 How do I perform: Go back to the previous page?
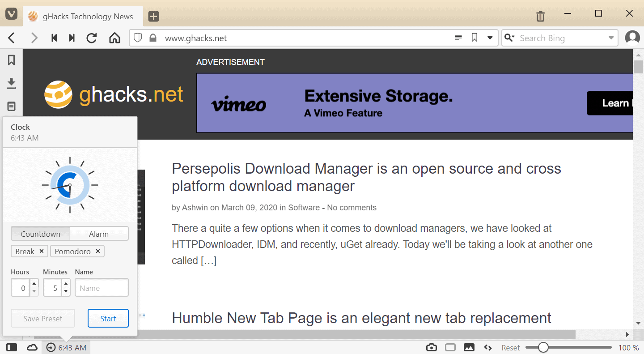pos(12,38)
